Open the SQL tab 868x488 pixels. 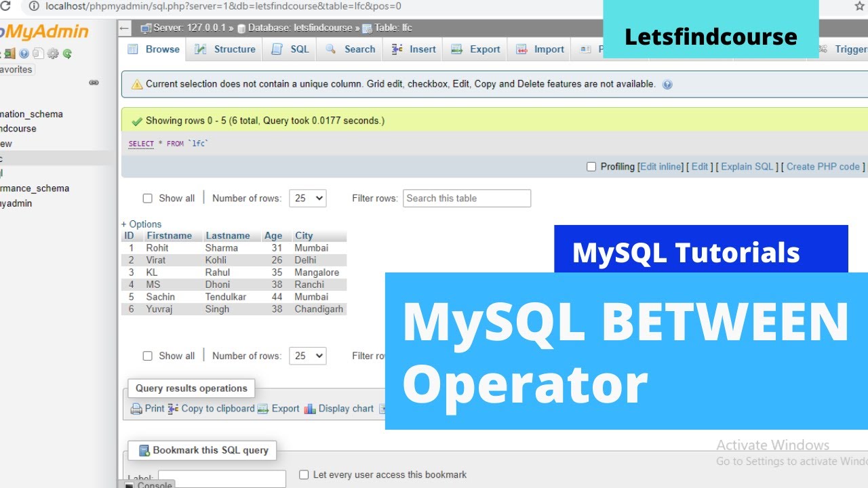pyautogui.click(x=290, y=49)
